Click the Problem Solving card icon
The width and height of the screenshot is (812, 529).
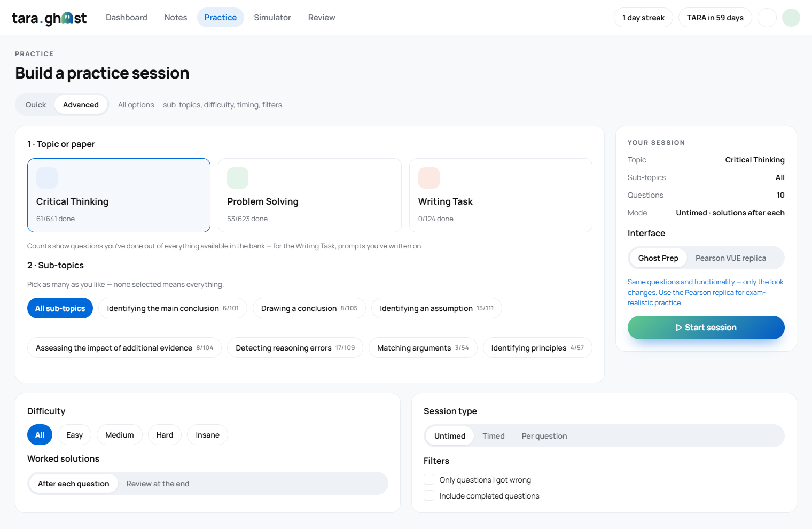[x=238, y=178]
